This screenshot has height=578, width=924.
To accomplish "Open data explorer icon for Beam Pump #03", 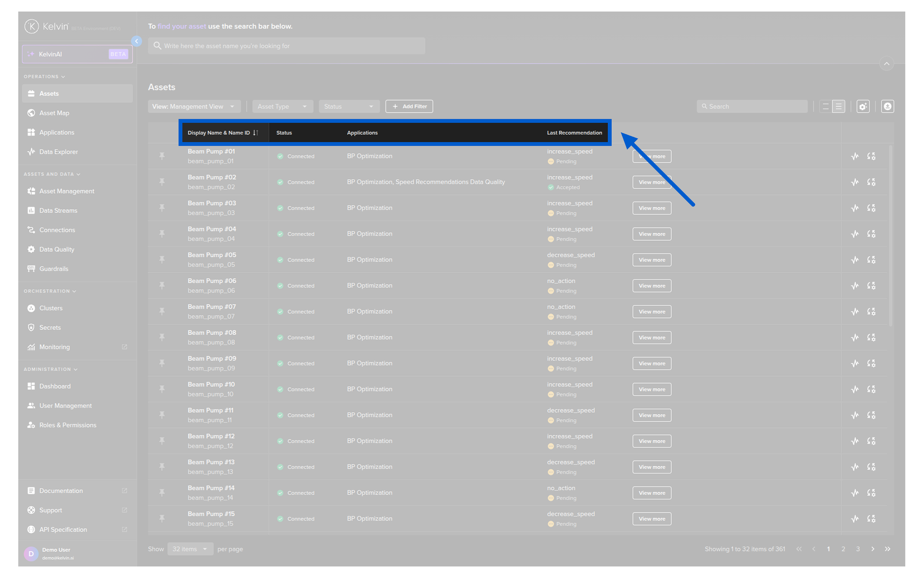I will coord(855,208).
